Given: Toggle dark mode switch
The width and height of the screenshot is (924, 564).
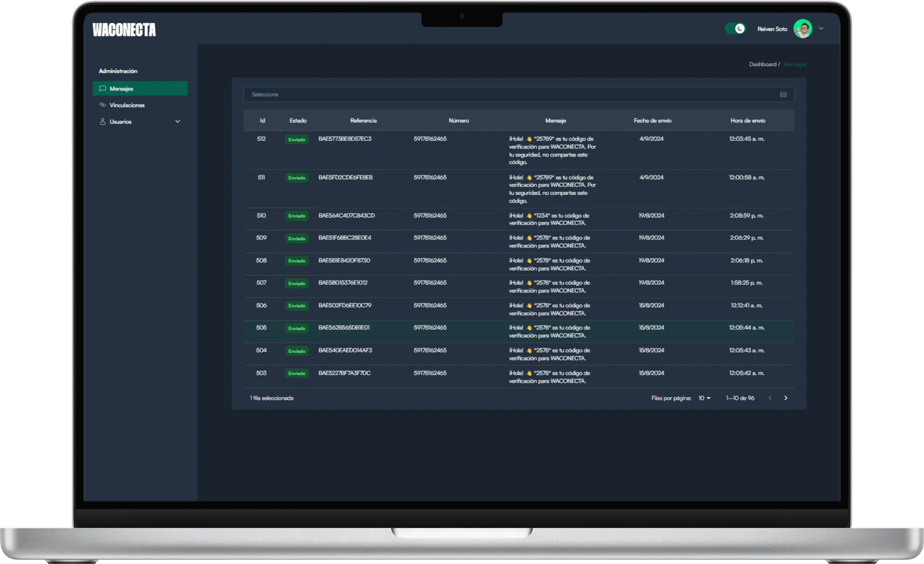Looking at the screenshot, I should click(x=735, y=29).
